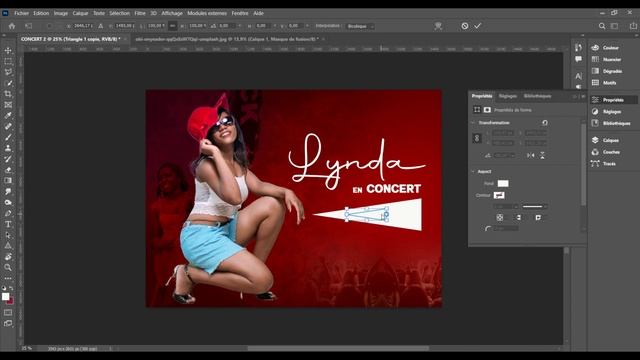Open the Filtre menu

(140, 13)
